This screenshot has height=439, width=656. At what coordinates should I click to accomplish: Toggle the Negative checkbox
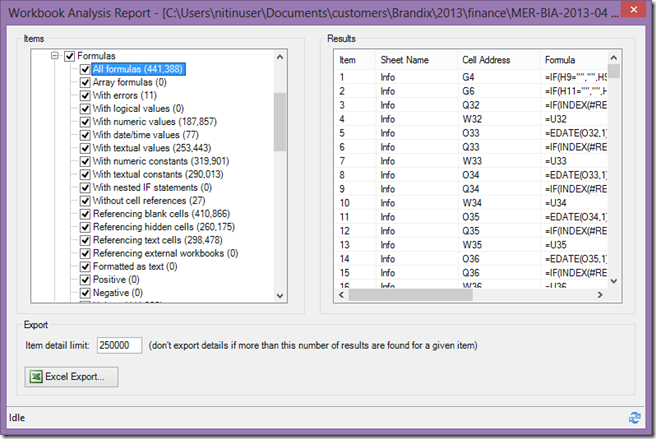[x=85, y=293]
